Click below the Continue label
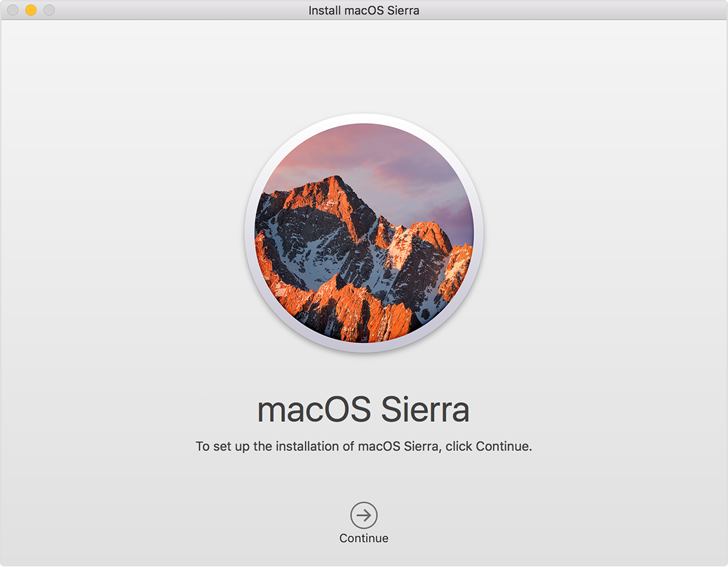The height and width of the screenshot is (567, 728). 364,556
